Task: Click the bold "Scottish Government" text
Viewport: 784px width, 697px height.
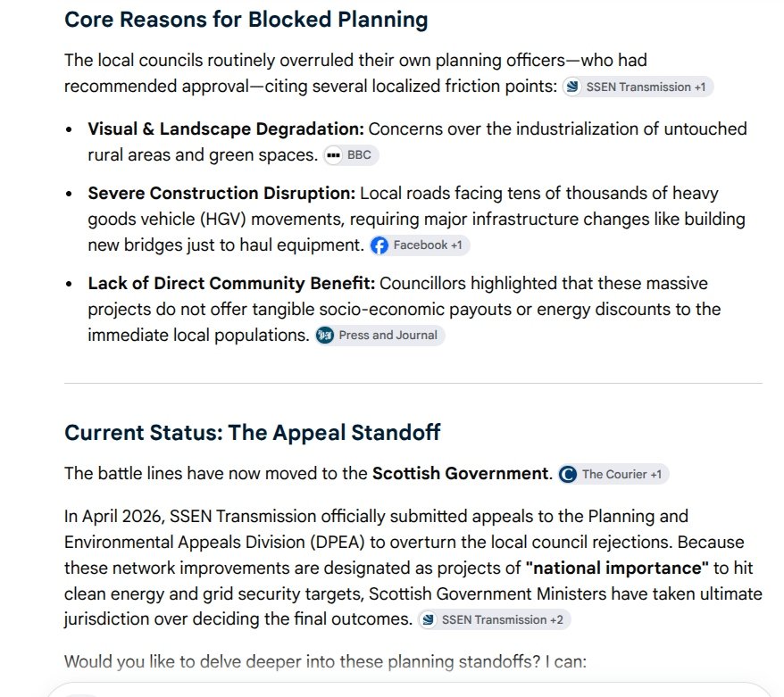Action: pos(461,473)
